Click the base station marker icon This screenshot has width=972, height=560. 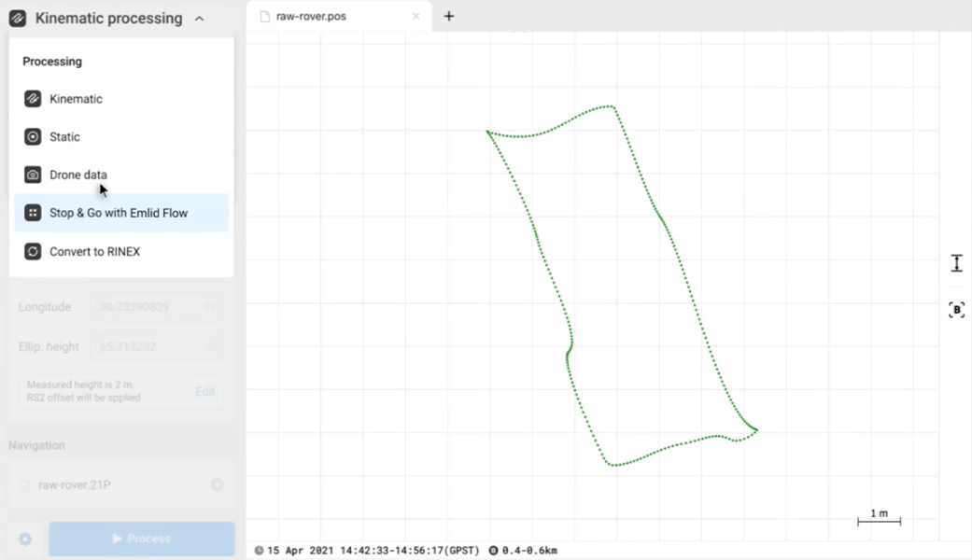pyautogui.click(x=956, y=309)
